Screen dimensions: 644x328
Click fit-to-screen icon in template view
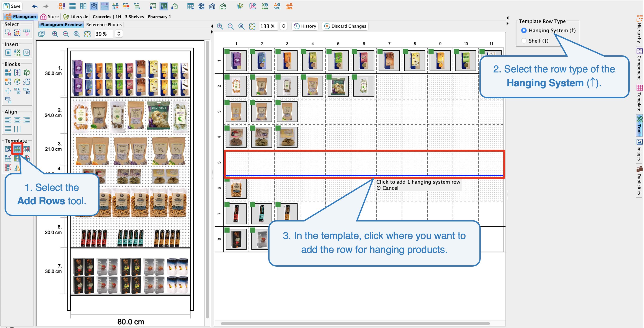pyautogui.click(x=252, y=26)
